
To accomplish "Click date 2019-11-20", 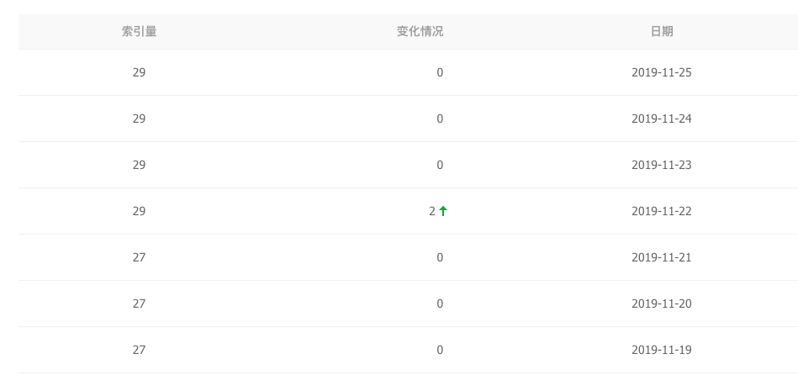I will pyautogui.click(x=662, y=304).
